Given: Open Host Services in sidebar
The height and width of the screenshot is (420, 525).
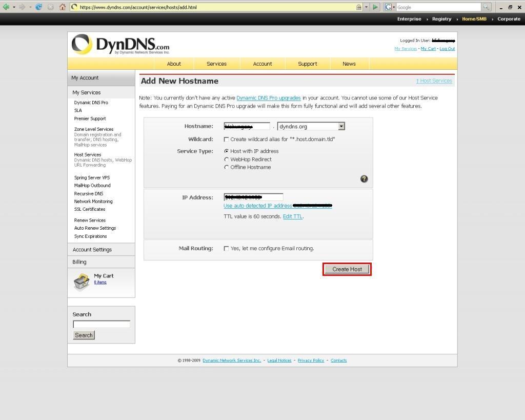Looking at the screenshot, I should (x=87, y=155).
